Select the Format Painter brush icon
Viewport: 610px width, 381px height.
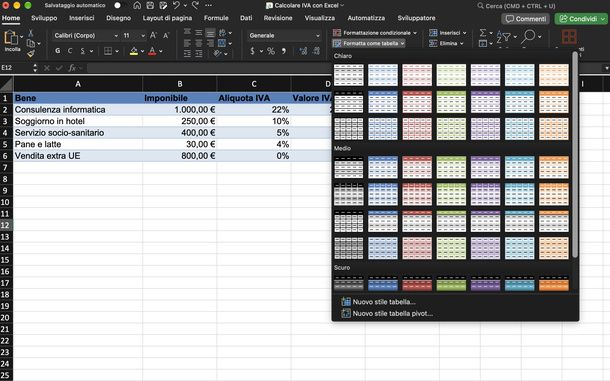click(x=31, y=54)
